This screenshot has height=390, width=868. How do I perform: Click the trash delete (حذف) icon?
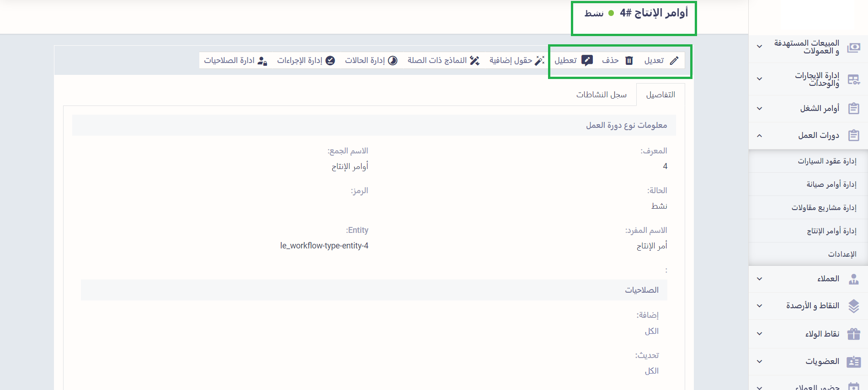[x=629, y=61]
